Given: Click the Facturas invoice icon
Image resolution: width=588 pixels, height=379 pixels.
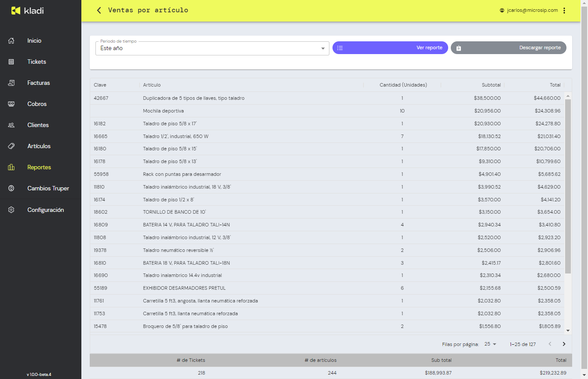Looking at the screenshot, I should pos(11,83).
